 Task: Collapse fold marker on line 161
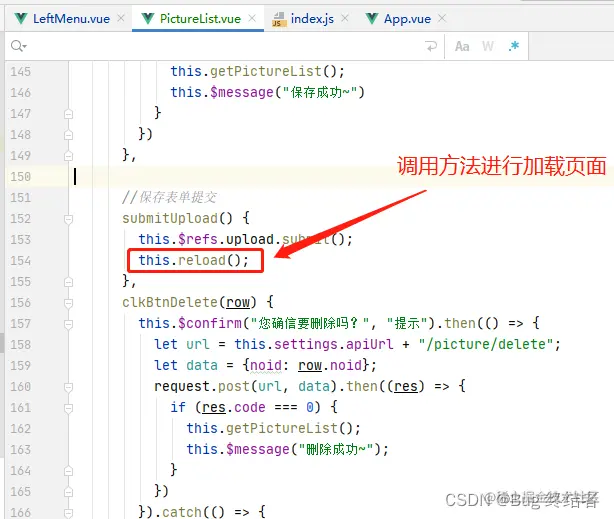69,408
